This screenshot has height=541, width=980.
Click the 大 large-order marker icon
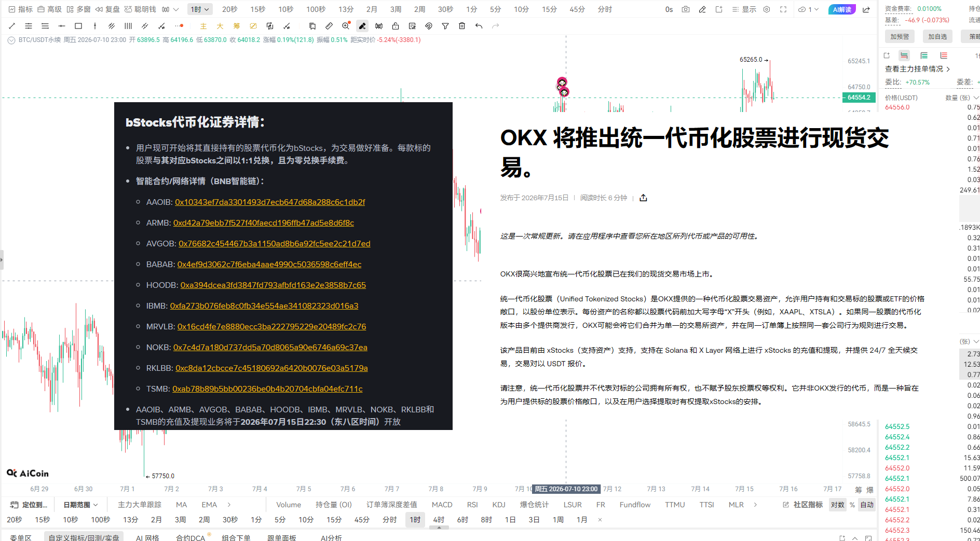point(220,26)
